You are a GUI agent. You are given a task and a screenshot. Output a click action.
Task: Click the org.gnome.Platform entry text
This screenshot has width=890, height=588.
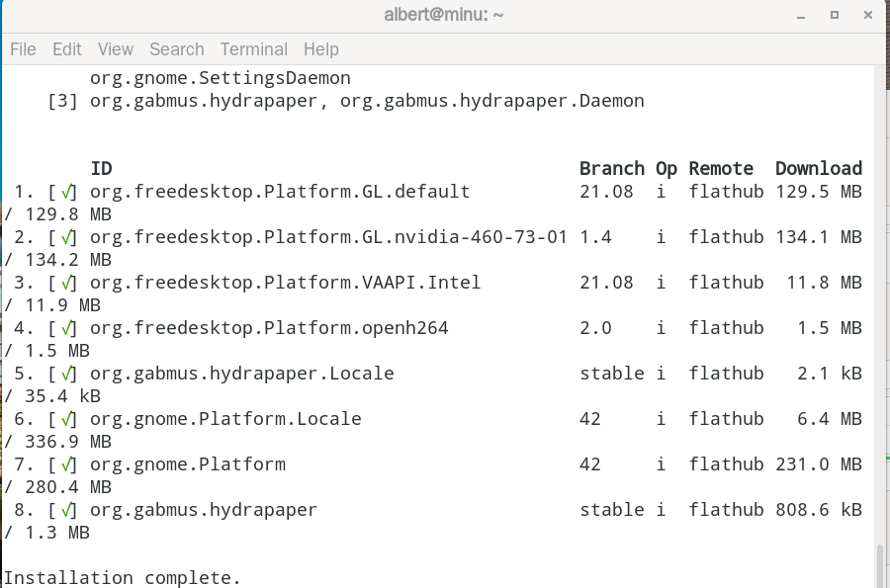click(x=188, y=464)
